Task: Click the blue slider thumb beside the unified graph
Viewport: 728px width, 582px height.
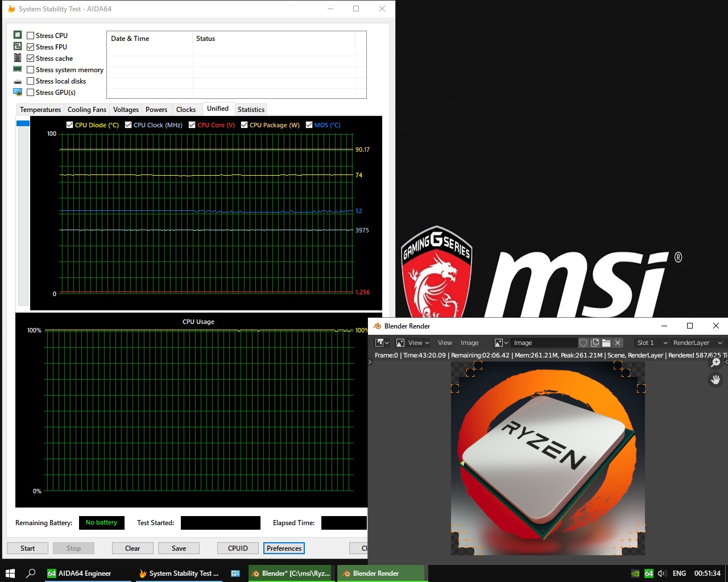Action: click(x=23, y=123)
